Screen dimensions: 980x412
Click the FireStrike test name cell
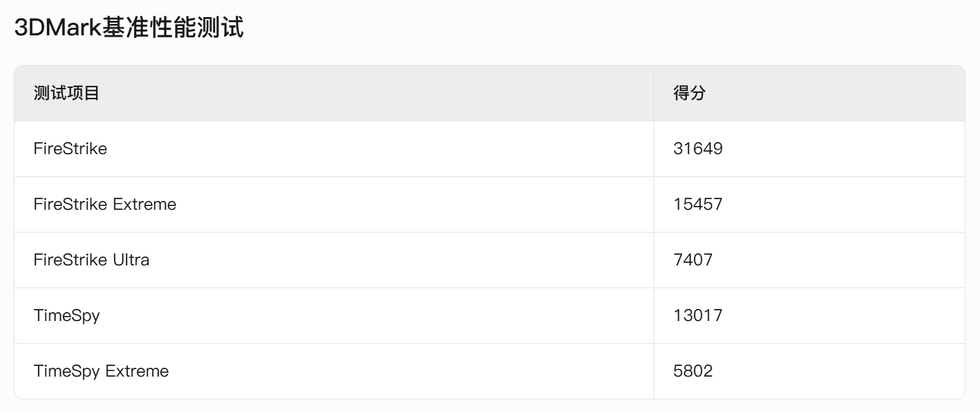pyautogui.click(x=70, y=148)
